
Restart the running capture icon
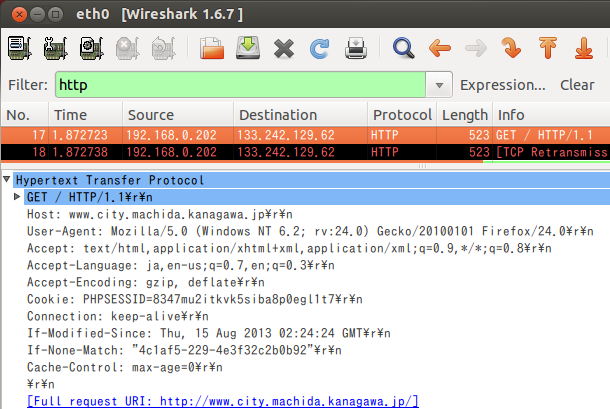point(163,48)
